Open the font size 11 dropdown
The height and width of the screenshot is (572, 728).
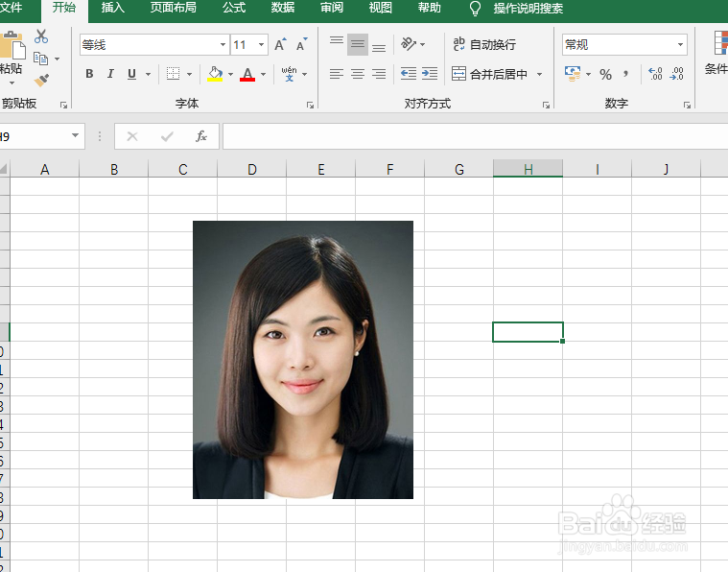[262, 44]
